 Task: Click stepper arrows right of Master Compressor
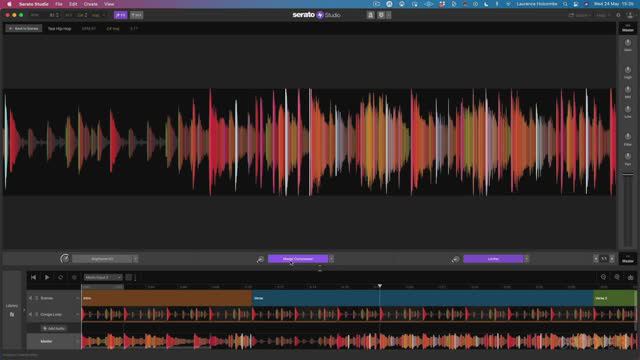click(331, 259)
